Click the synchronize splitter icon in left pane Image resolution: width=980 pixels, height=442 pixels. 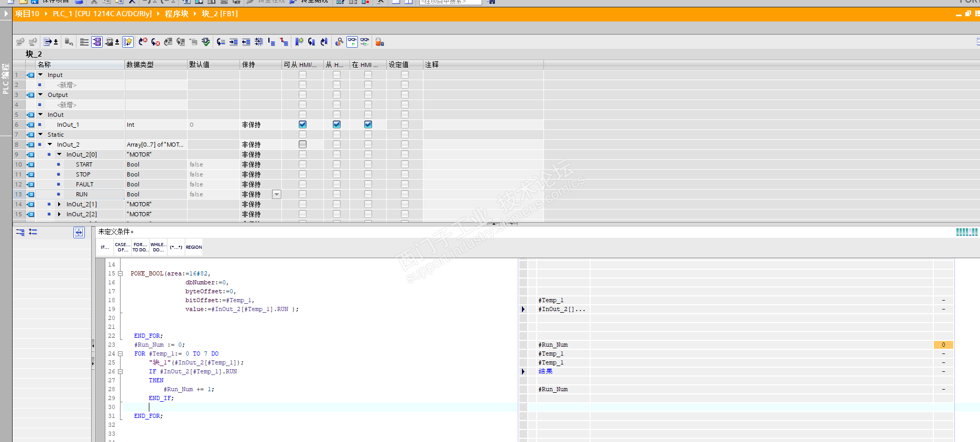click(x=79, y=233)
